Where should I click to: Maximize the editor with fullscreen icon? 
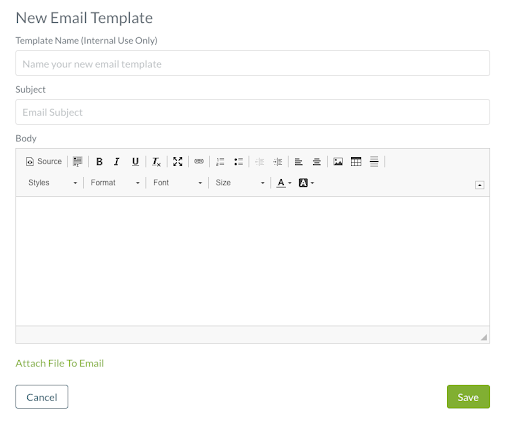(x=178, y=162)
